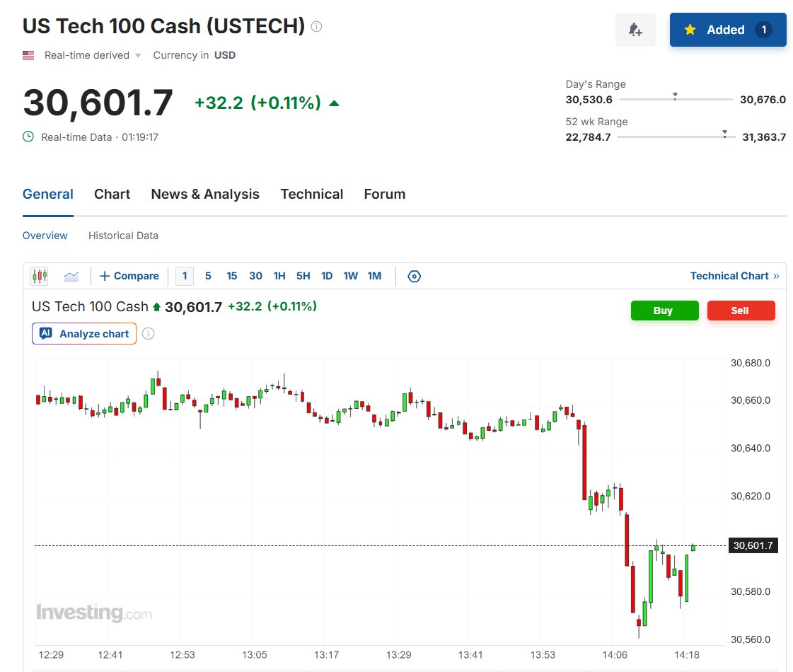
Task: Select the 1M interval
Action: coord(374,276)
